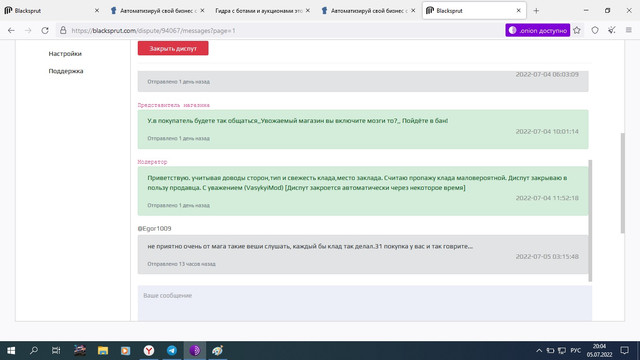The image size is (640, 360).
Task: Click the @Egor1009 username label
Action: pos(154,229)
